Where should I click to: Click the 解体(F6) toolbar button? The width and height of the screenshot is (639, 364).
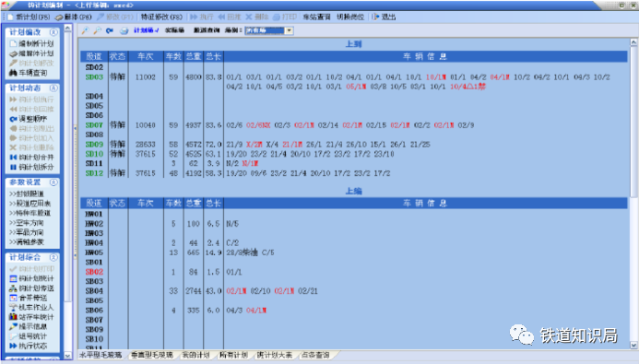(x=74, y=18)
